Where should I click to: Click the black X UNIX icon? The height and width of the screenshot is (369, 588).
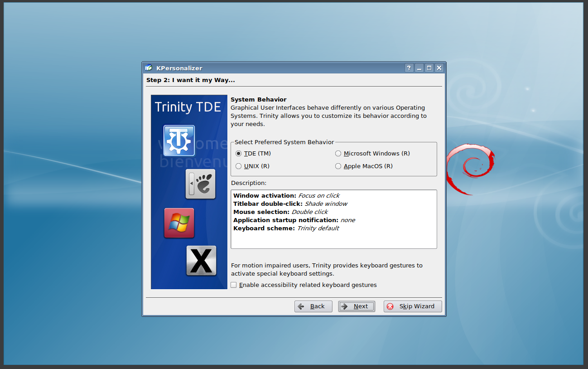pos(201,261)
